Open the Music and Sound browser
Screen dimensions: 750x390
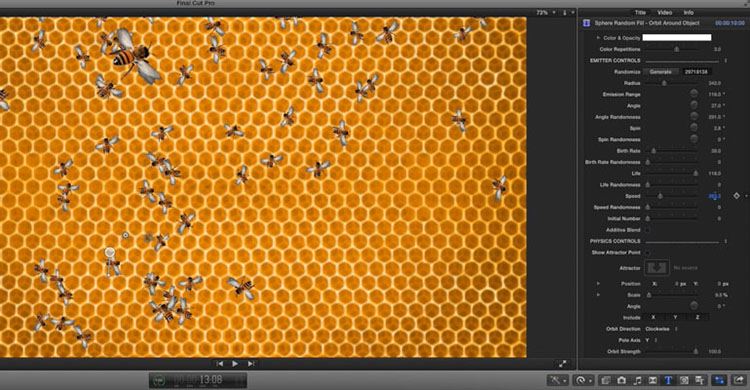point(637,380)
